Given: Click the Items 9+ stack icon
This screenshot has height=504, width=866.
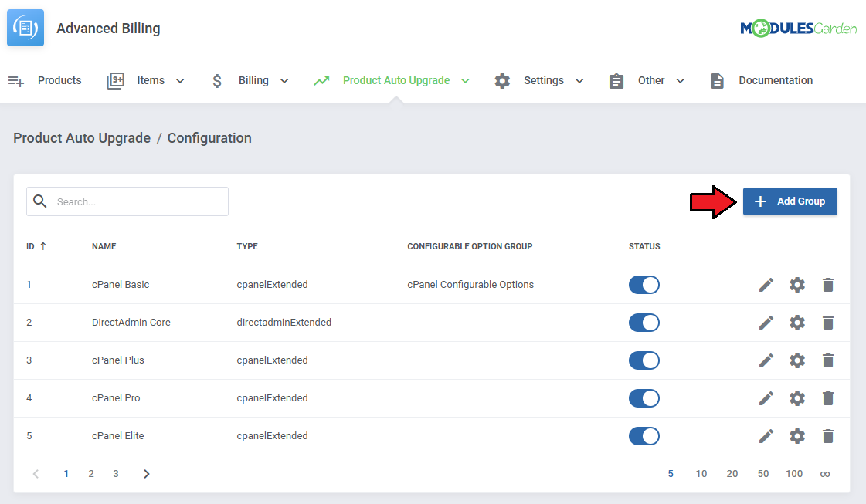Looking at the screenshot, I should (x=115, y=80).
